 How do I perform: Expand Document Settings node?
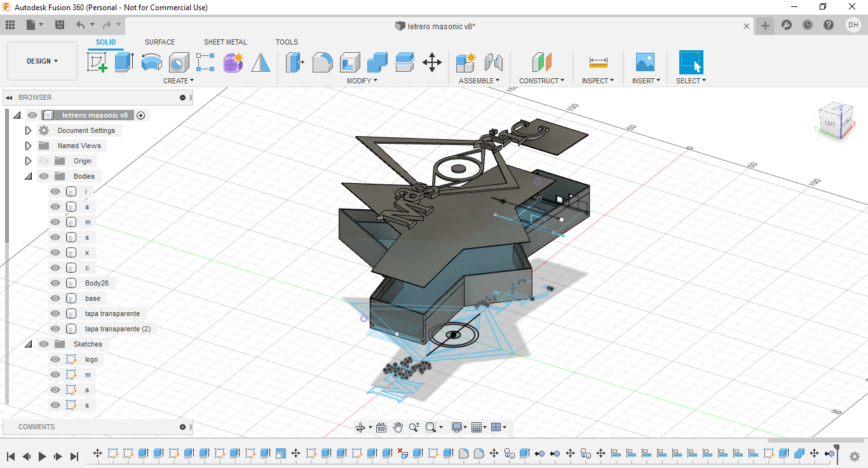(28, 130)
